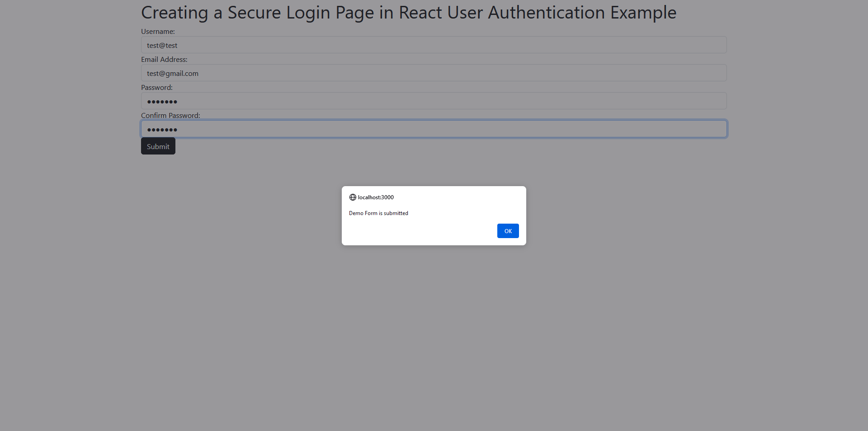Click the 'Confirm Password:' label

(x=170, y=116)
